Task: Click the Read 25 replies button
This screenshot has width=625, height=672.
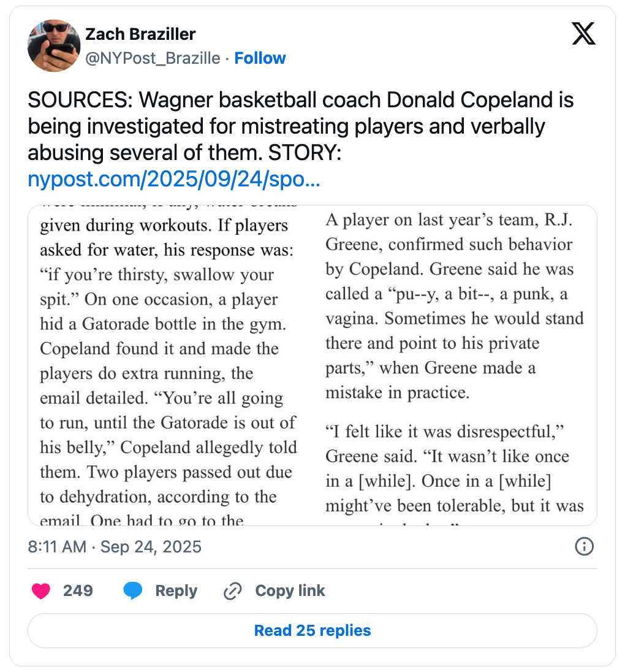Action: [312, 630]
